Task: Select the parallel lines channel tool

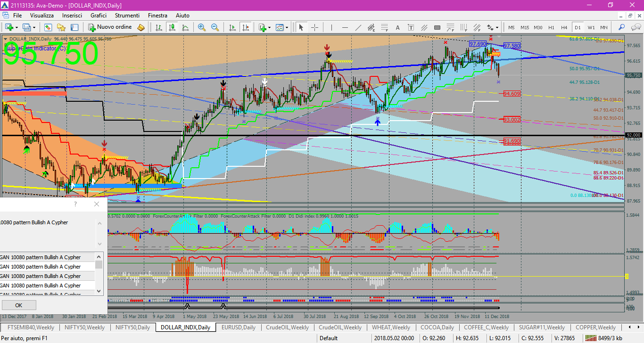Action: pyautogui.click(x=424, y=27)
